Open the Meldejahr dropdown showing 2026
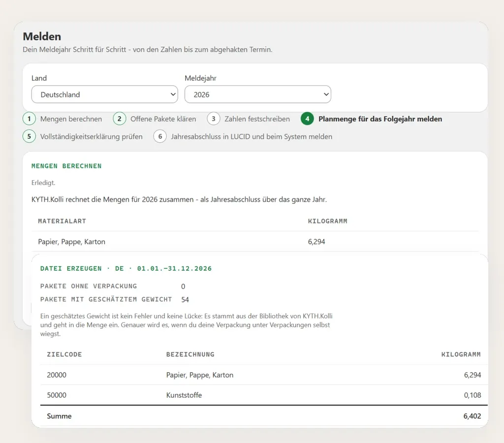The image size is (504, 443). 257,95
